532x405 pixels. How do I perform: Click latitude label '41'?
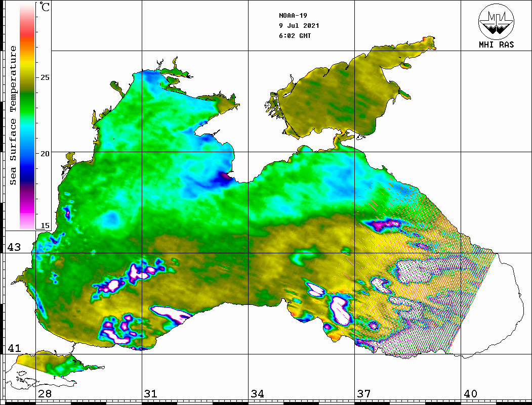point(14,348)
